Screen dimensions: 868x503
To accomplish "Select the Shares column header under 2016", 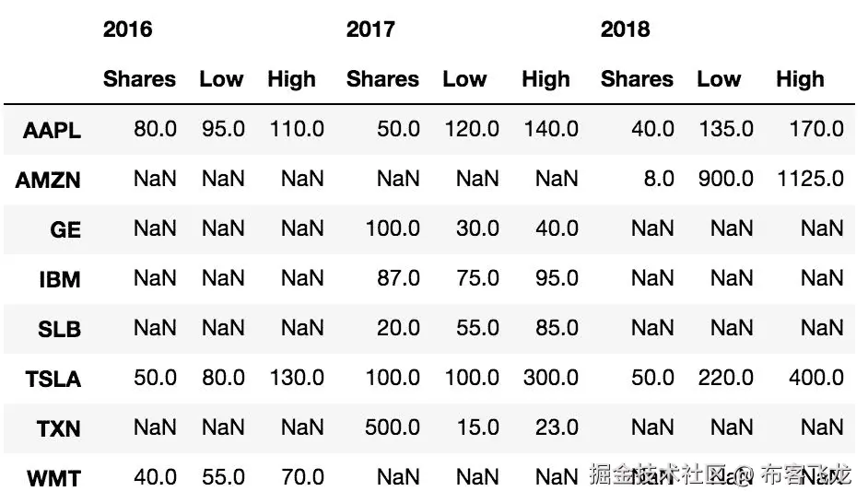I will pos(139,79).
